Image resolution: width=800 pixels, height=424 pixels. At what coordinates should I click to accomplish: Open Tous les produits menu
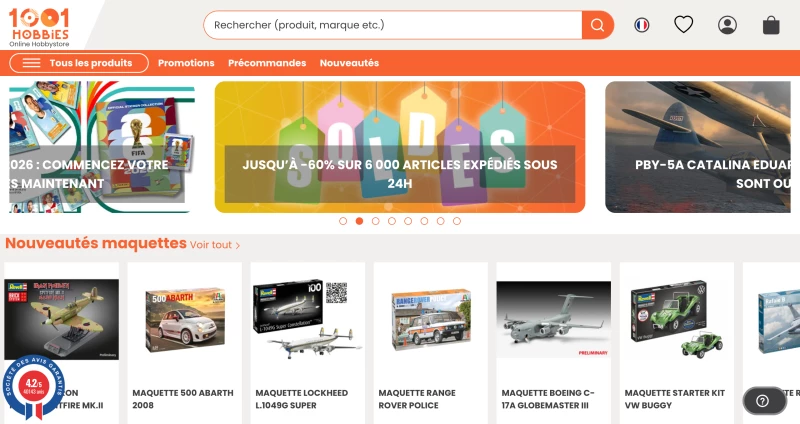coord(79,63)
